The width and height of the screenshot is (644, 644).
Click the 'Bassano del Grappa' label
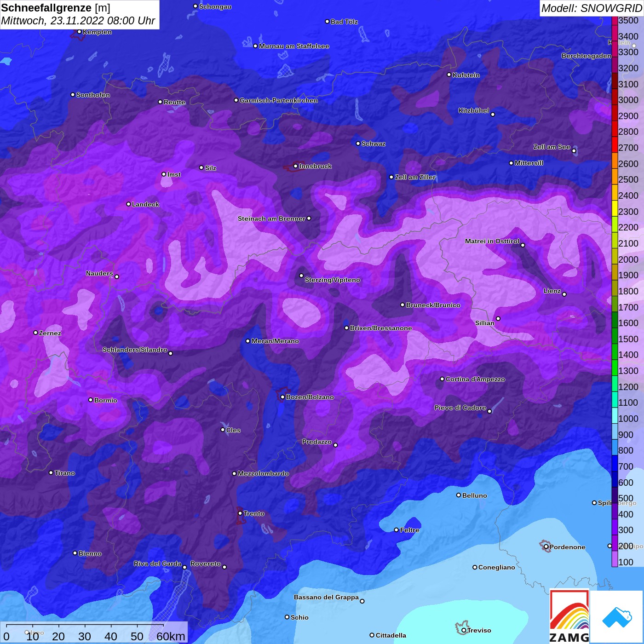(327, 597)
